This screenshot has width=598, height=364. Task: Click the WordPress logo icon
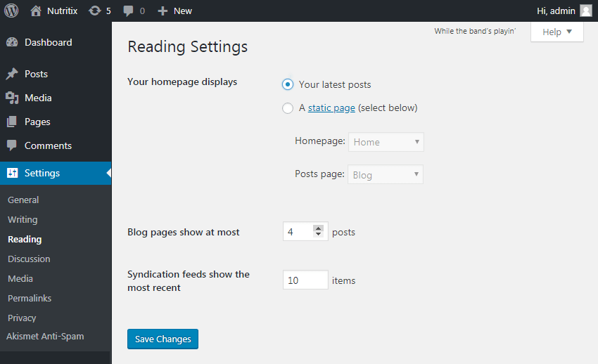click(x=11, y=11)
